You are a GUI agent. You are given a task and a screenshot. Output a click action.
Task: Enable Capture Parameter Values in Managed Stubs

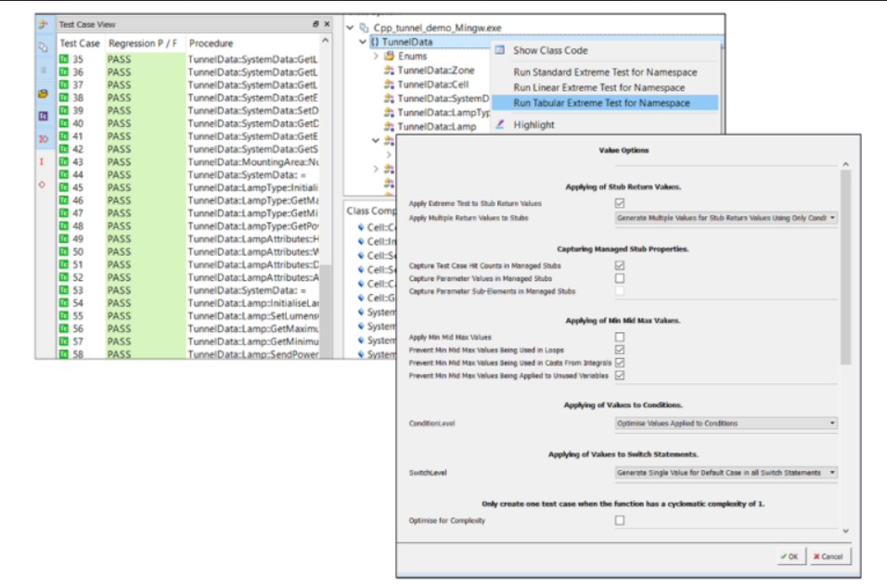click(620, 278)
